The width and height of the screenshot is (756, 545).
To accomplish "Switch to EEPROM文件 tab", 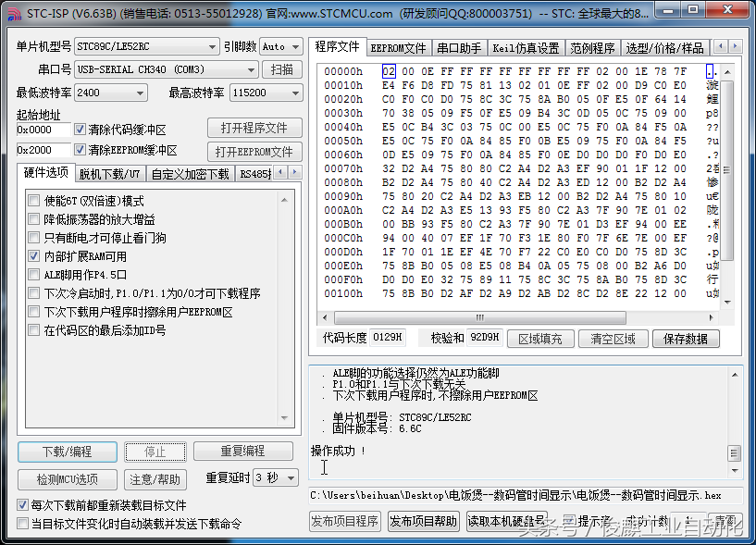I will point(398,48).
